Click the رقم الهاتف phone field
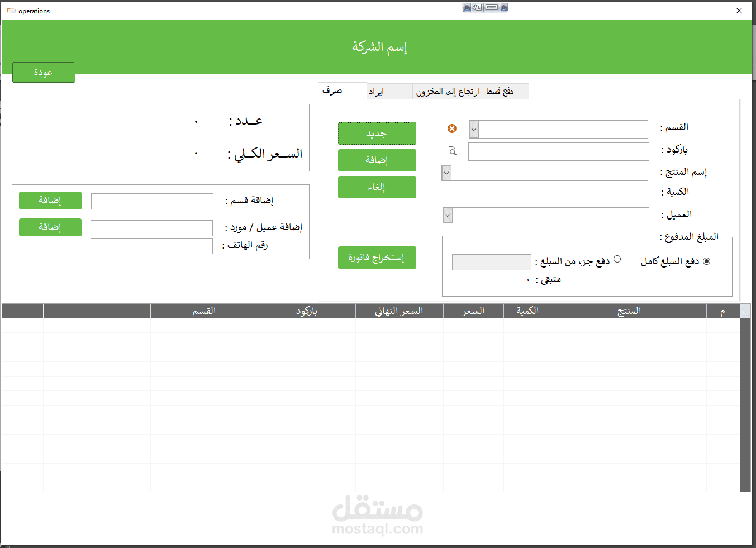The width and height of the screenshot is (756, 548). (x=151, y=246)
